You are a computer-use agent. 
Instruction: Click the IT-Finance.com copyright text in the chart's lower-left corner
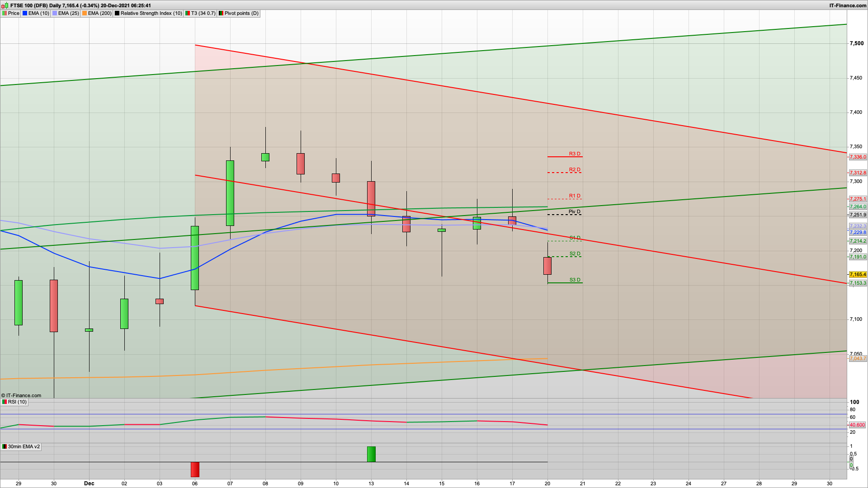tap(21, 395)
